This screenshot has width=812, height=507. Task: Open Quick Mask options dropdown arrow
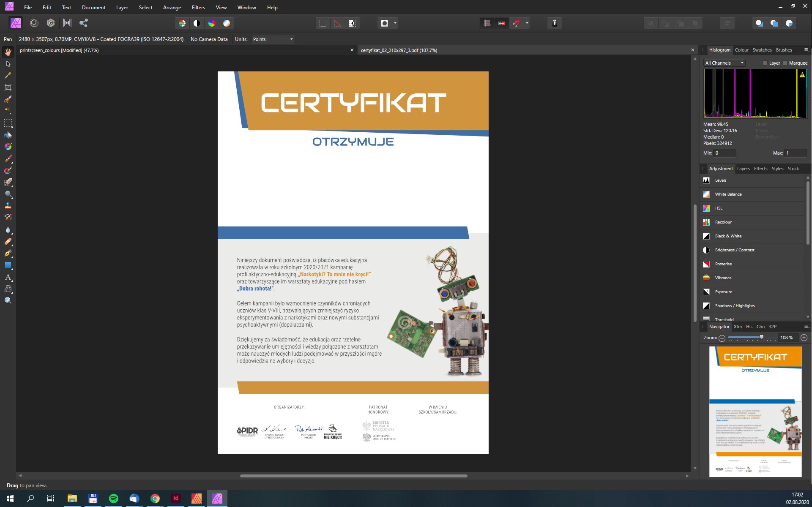tap(395, 23)
